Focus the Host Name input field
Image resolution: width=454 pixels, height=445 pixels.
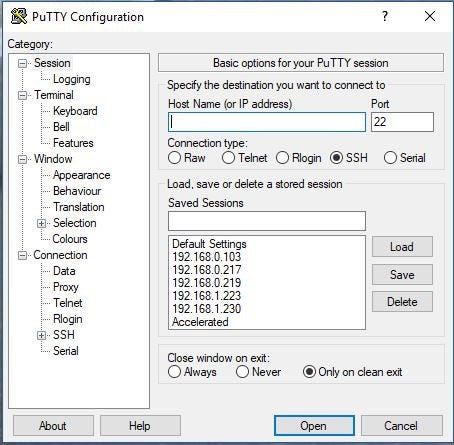267,122
